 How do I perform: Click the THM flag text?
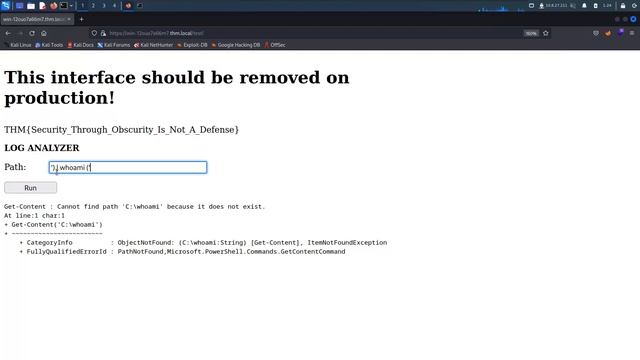(121, 130)
